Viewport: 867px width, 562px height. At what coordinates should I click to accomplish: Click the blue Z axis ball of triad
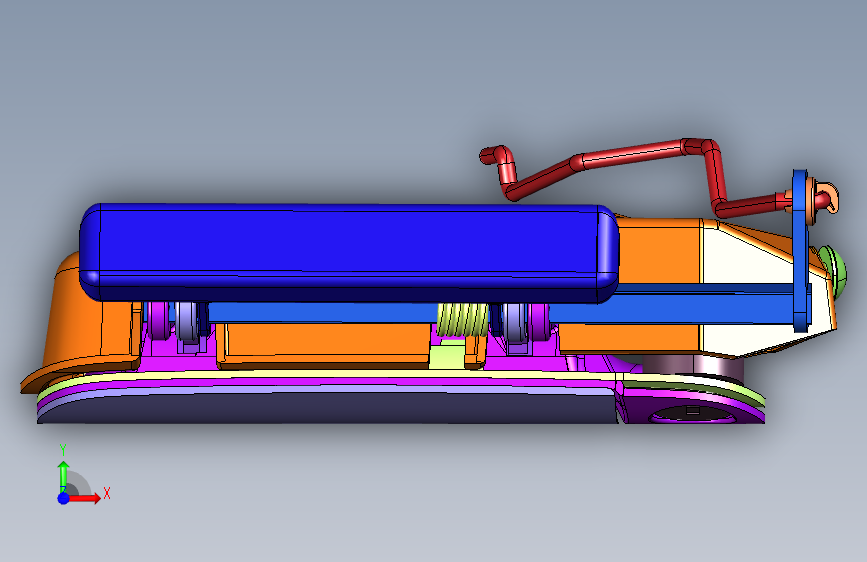tap(64, 498)
